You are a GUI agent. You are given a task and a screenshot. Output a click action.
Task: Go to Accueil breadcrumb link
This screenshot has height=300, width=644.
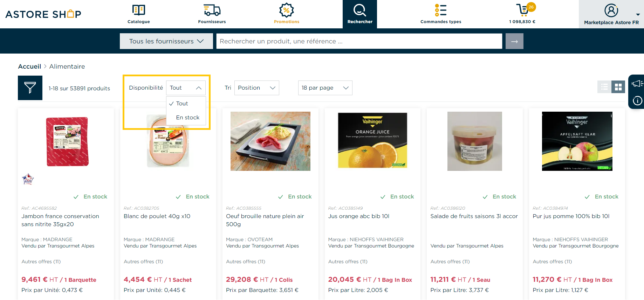point(29,67)
